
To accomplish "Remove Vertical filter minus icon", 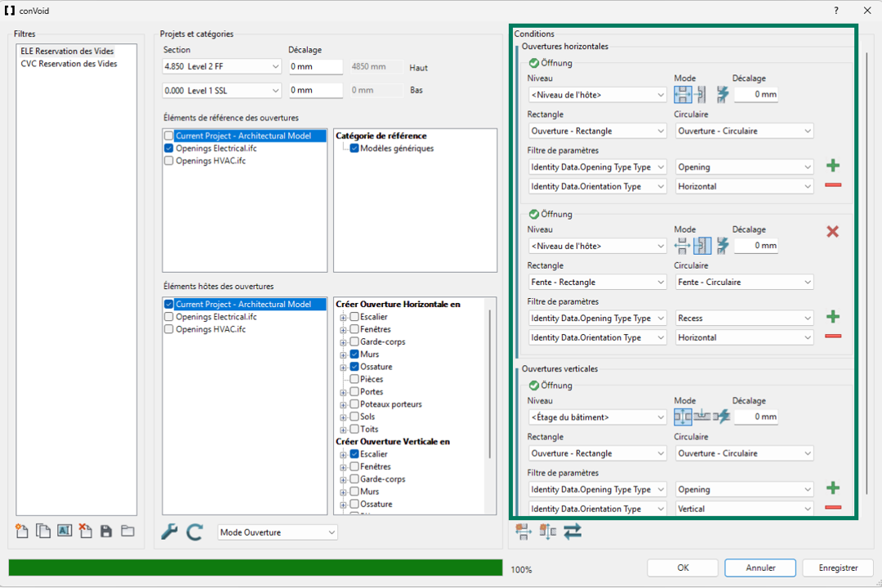I will [x=833, y=507].
